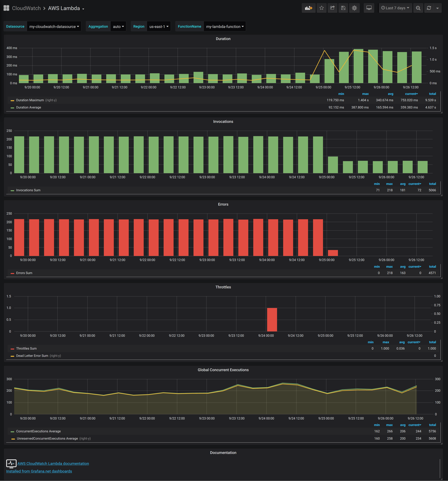
Task: Toggle Duration Maximum series in legend
Action: click(x=30, y=100)
